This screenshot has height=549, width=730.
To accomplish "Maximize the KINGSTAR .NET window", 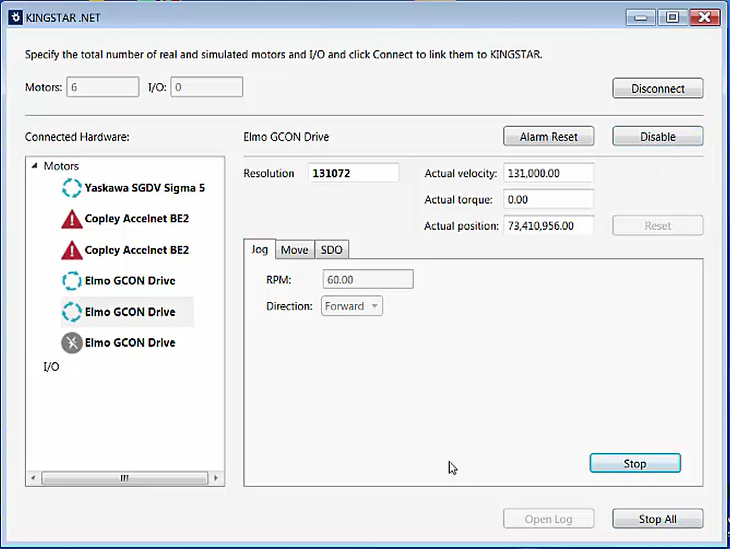I will pyautogui.click(x=672, y=18).
